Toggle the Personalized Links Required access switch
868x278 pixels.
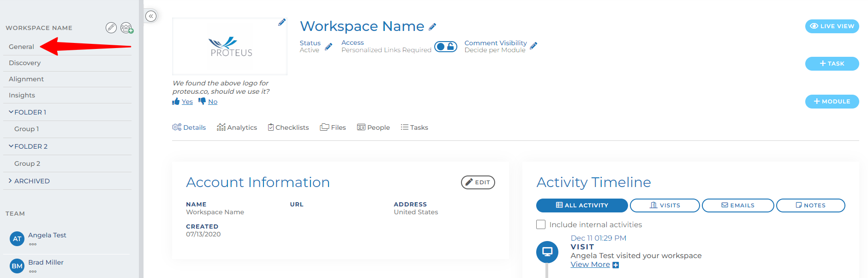[x=446, y=47]
